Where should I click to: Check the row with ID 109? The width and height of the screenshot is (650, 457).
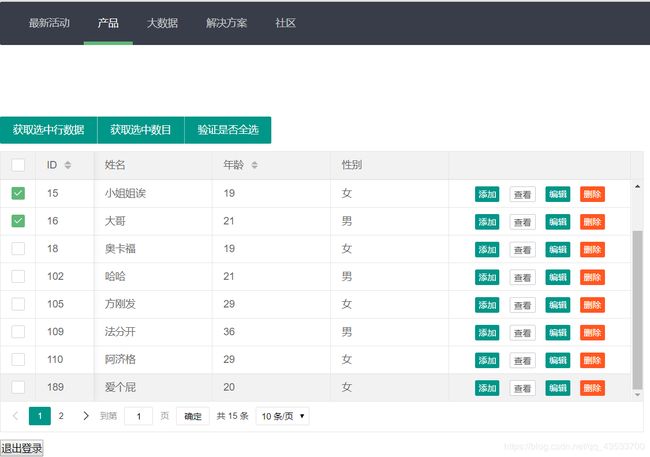[18, 332]
